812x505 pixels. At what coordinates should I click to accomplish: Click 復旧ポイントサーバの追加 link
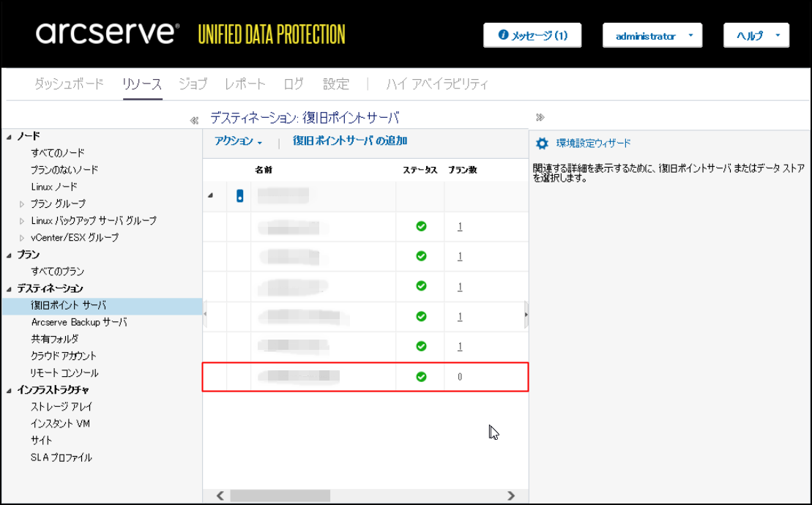click(349, 141)
